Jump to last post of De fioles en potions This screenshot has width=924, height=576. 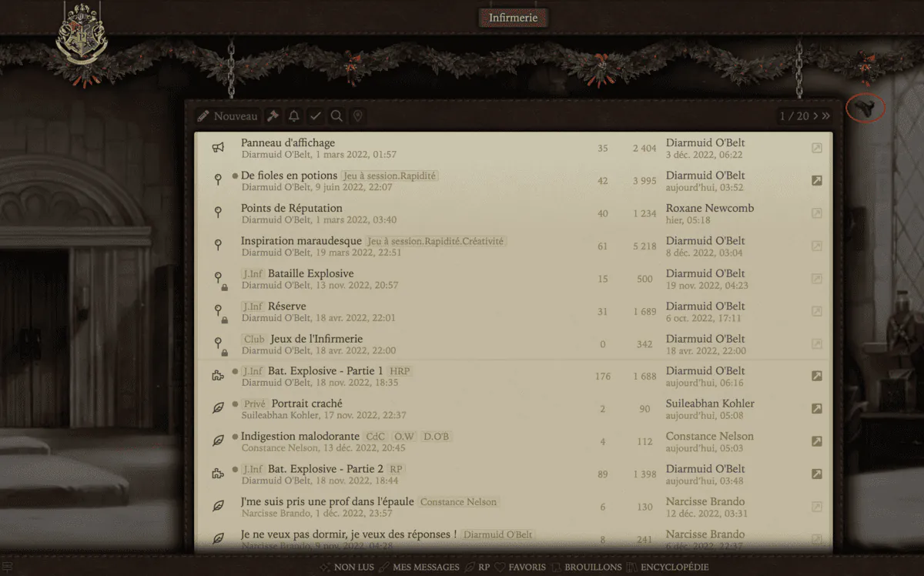click(817, 180)
